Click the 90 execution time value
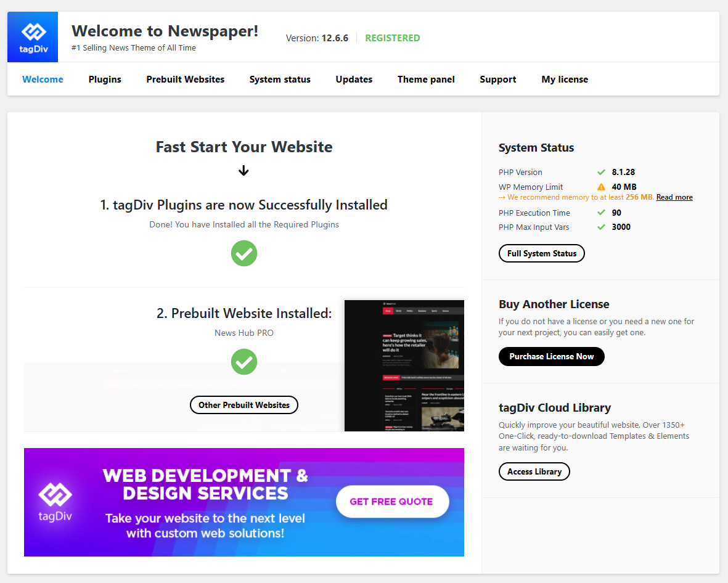Image resolution: width=728 pixels, height=583 pixels. click(616, 213)
